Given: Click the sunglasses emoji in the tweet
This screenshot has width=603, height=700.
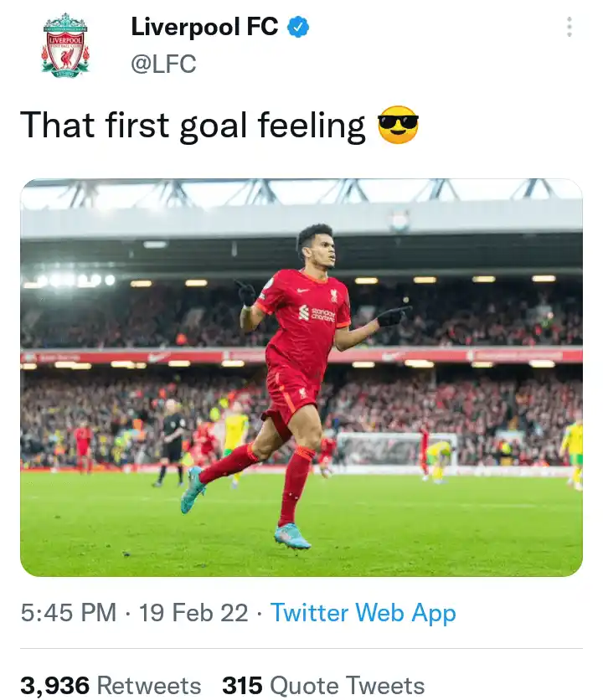Looking at the screenshot, I should click(x=399, y=124).
